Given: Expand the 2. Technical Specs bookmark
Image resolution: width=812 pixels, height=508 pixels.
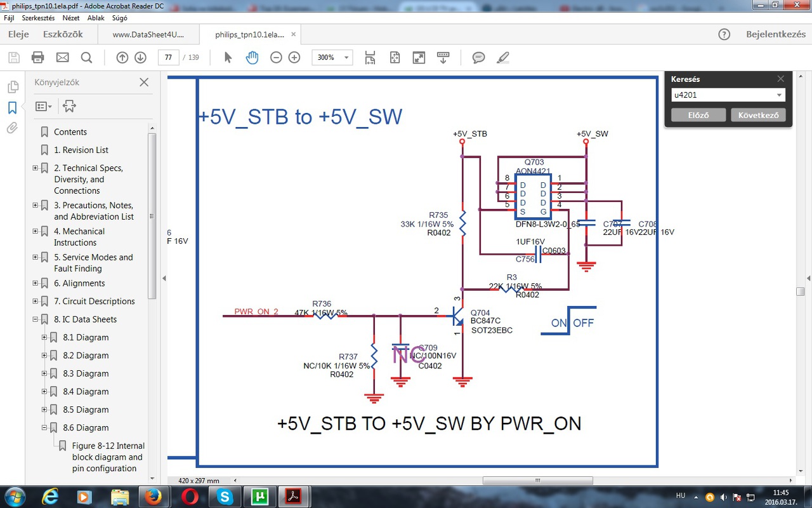Looking at the screenshot, I should coord(36,168).
